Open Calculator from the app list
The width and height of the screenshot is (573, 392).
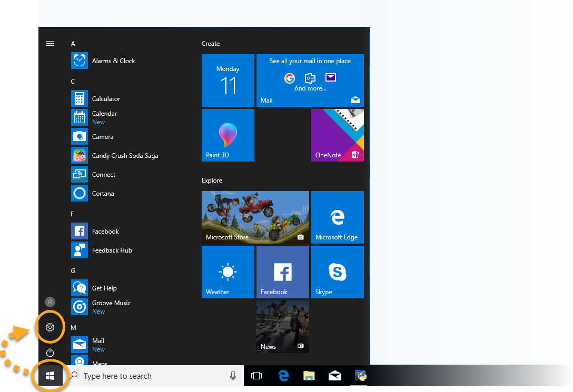(106, 99)
